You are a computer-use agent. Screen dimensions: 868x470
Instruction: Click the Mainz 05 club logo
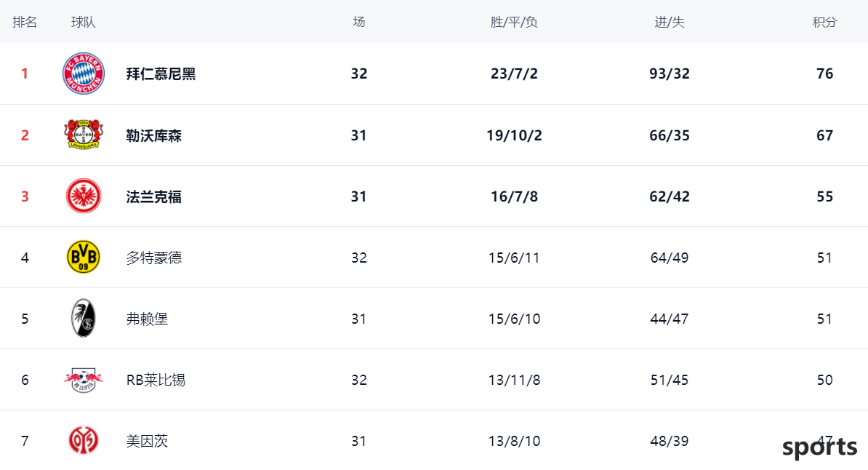[x=84, y=441]
